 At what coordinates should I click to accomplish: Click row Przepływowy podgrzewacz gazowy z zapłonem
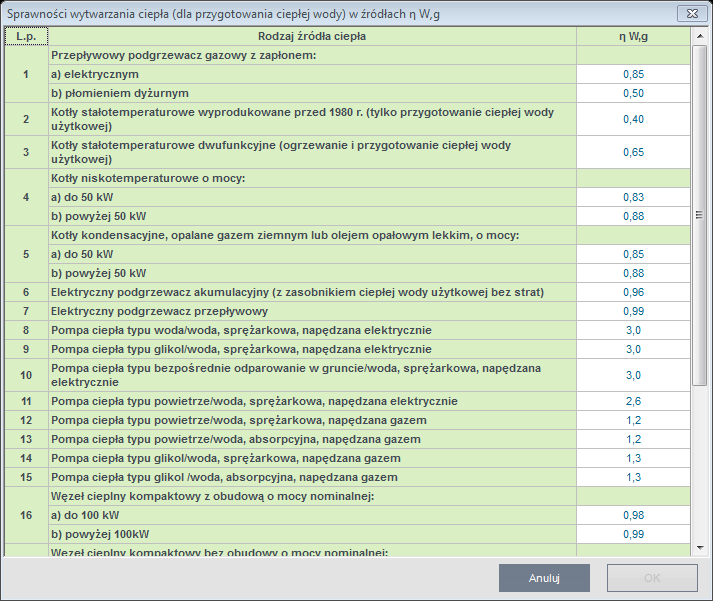312,55
